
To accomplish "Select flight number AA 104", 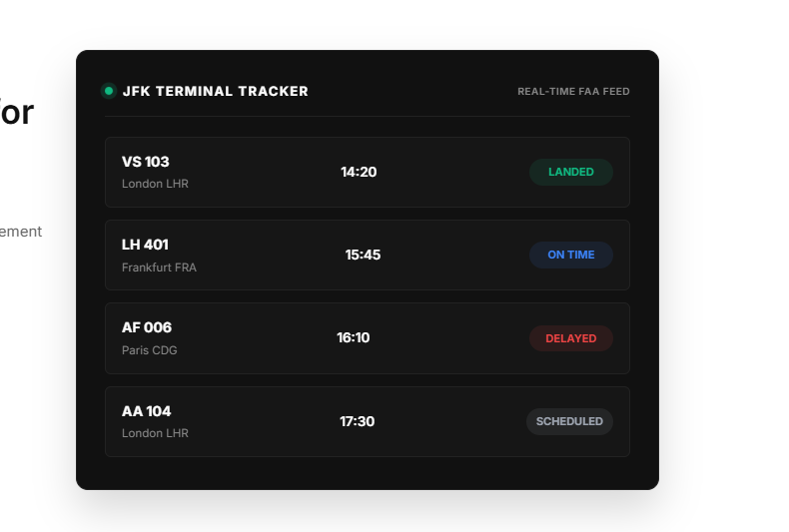I will click(147, 411).
